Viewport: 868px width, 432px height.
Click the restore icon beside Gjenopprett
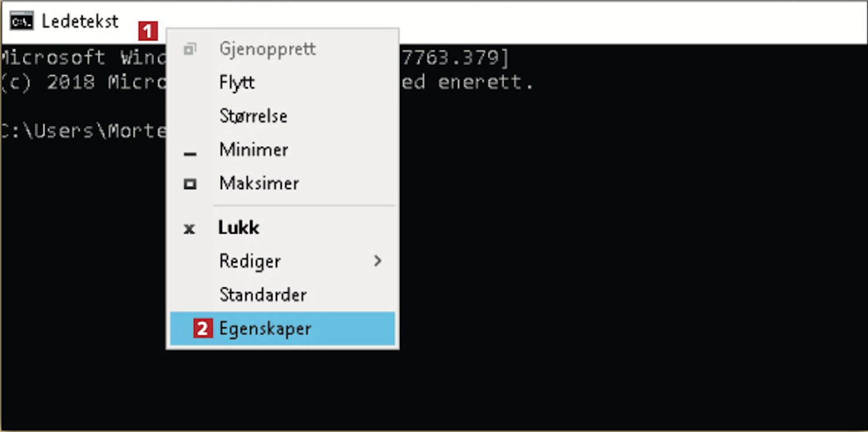tap(190, 49)
